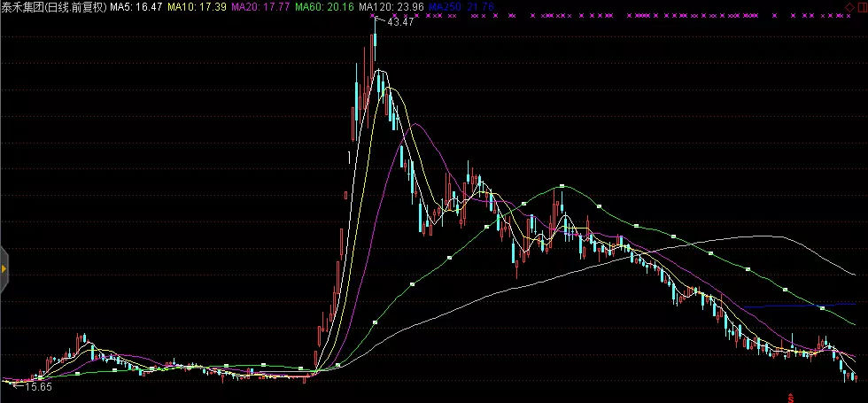Image resolution: width=868 pixels, height=403 pixels.
Task: Click the red S marker at chart bottom
Action: (791, 399)
